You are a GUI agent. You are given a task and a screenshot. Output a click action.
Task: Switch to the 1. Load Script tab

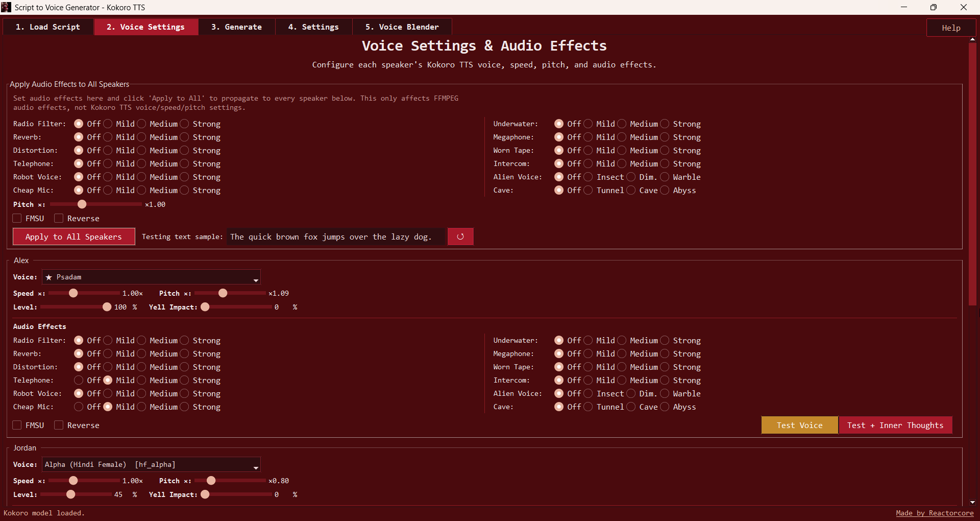coord(48,27)
